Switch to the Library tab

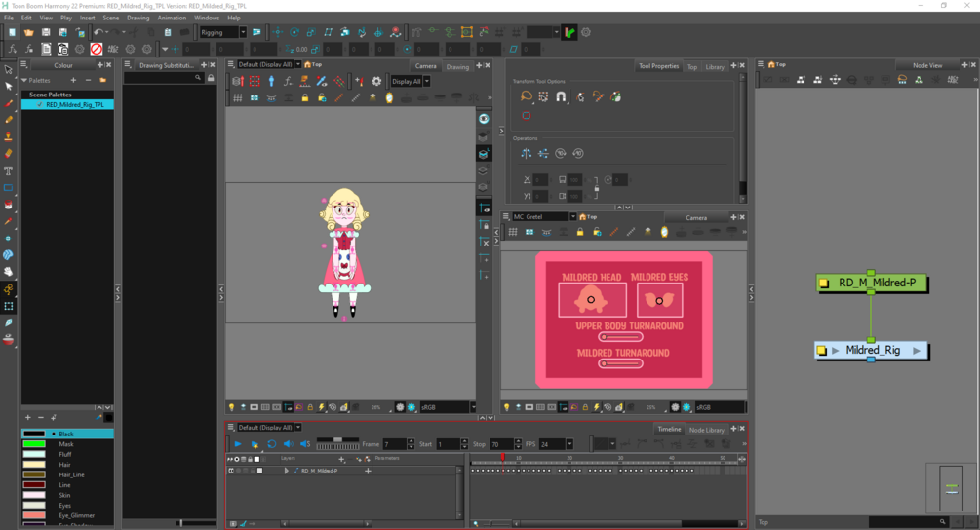click(x=715, y=67)
